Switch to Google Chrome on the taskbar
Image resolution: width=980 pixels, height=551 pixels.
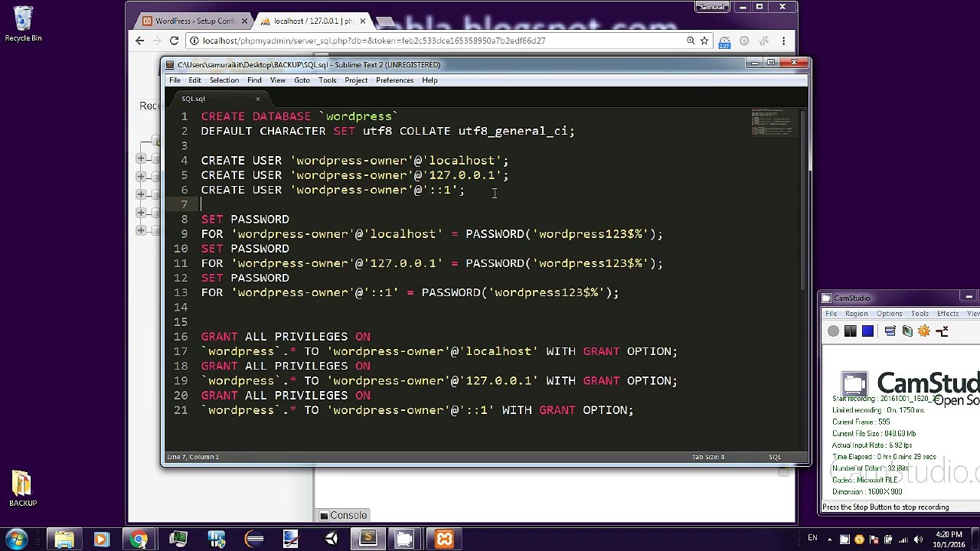(139, 540)
